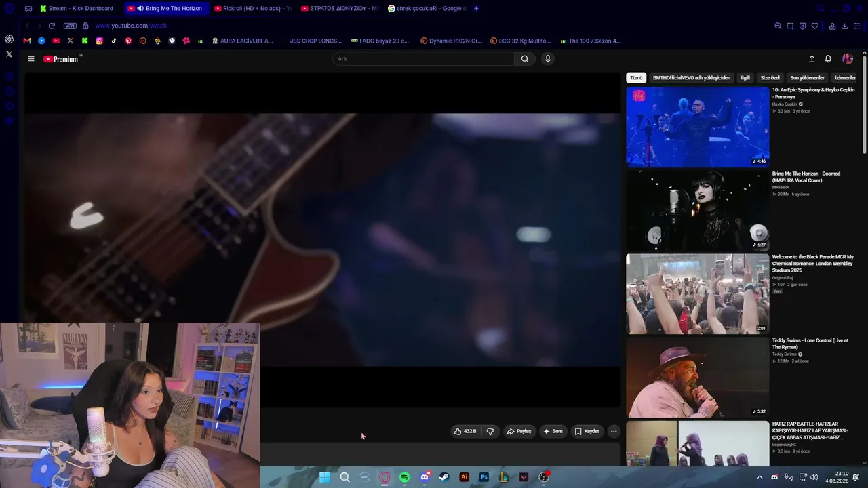Go to YouTube Premium home logo
The image size is (868, 488).
click(x=61, y=59)
